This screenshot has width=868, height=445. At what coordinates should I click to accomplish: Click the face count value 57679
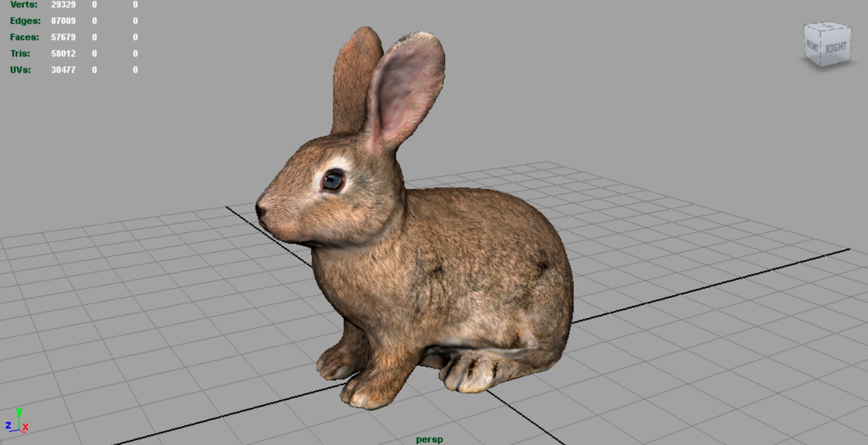(63, 37)
